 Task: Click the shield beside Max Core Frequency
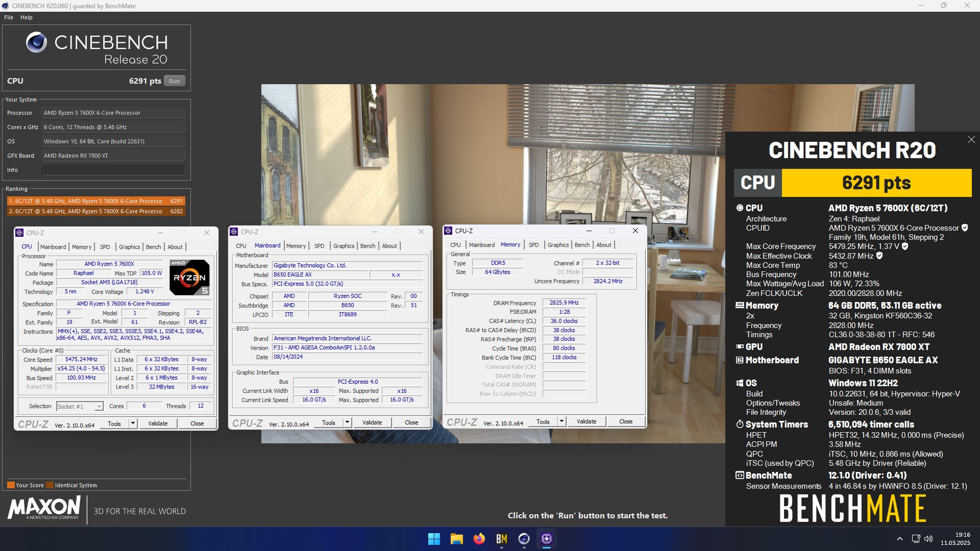click(905, 246)
